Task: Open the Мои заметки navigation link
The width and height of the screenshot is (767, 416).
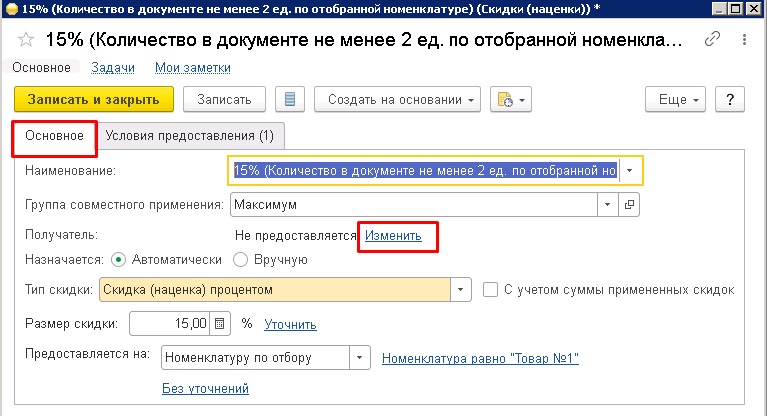Action: pos(193,68)
